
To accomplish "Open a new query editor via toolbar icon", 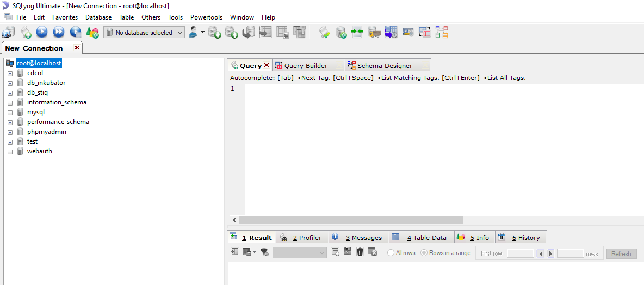I will click(x=26, y=32).
